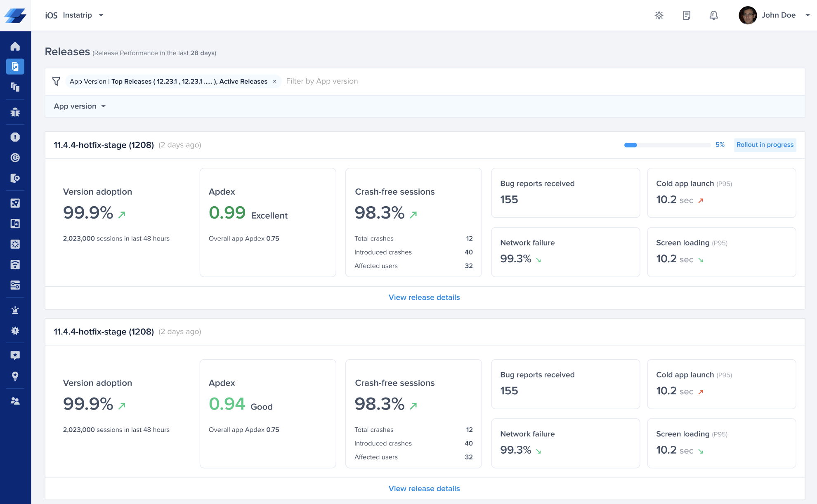Open network wifi icon in sidebar
This screenshot has height=504, width=817.
pyautogui.click(x=15, y=265)
